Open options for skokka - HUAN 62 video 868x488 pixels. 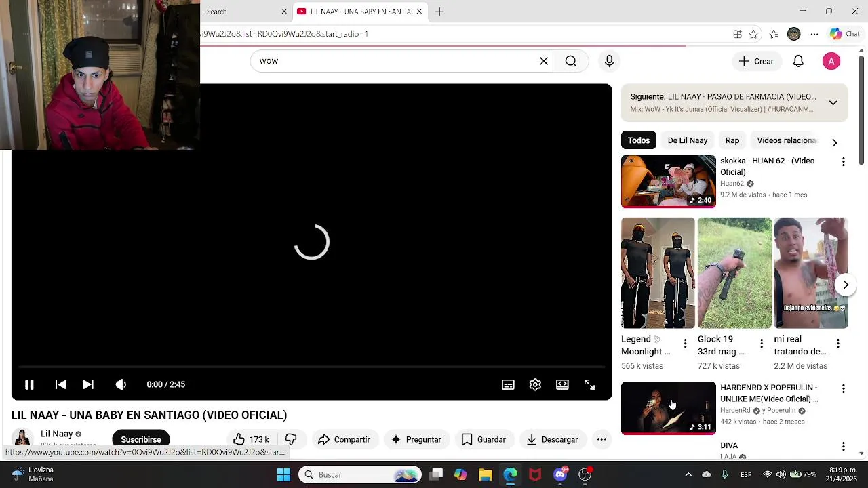[x=843, y=162]
